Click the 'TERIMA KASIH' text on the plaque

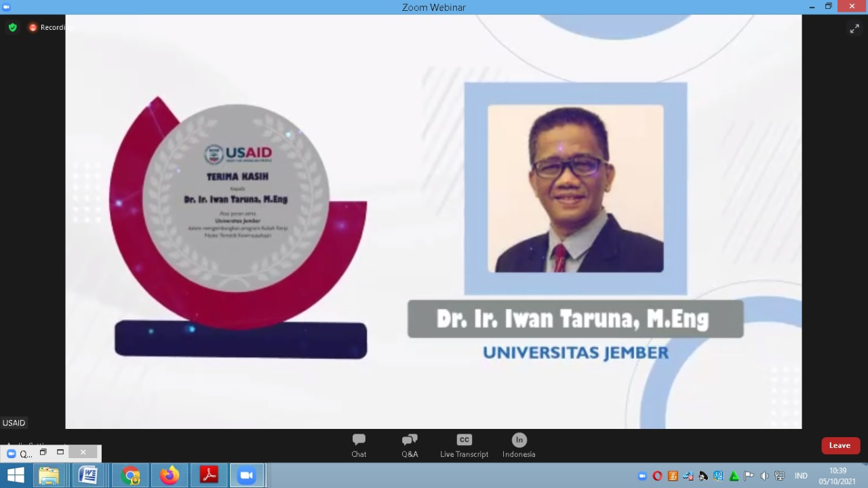[x=237, y=176]
